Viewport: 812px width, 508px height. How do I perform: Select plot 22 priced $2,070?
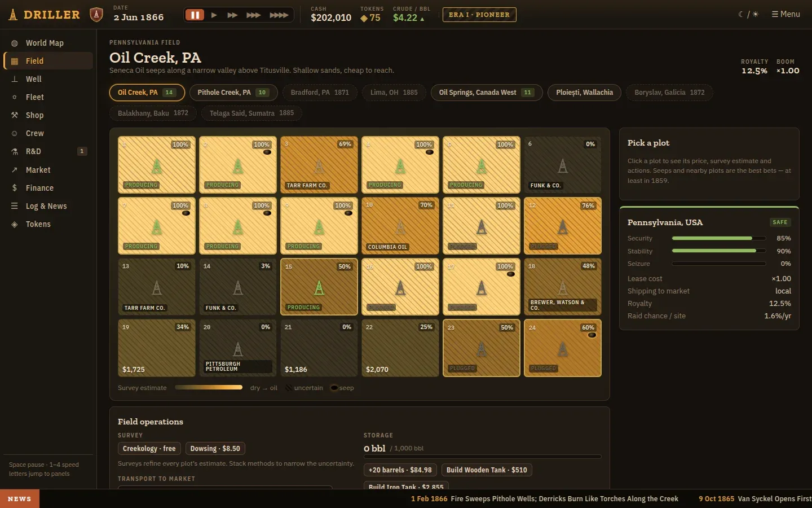click(x=400, y=348)
